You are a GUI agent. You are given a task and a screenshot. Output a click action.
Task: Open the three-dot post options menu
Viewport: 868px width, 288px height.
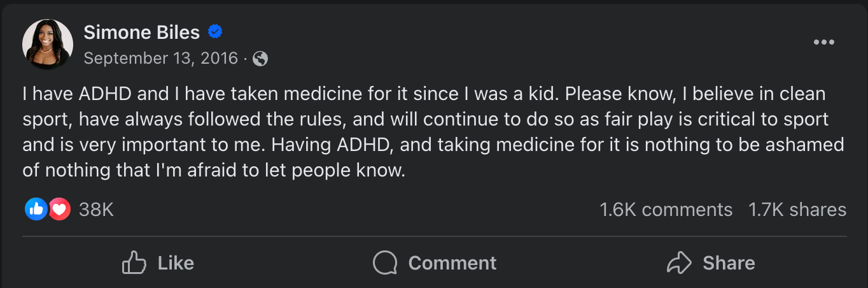[823, 43]
